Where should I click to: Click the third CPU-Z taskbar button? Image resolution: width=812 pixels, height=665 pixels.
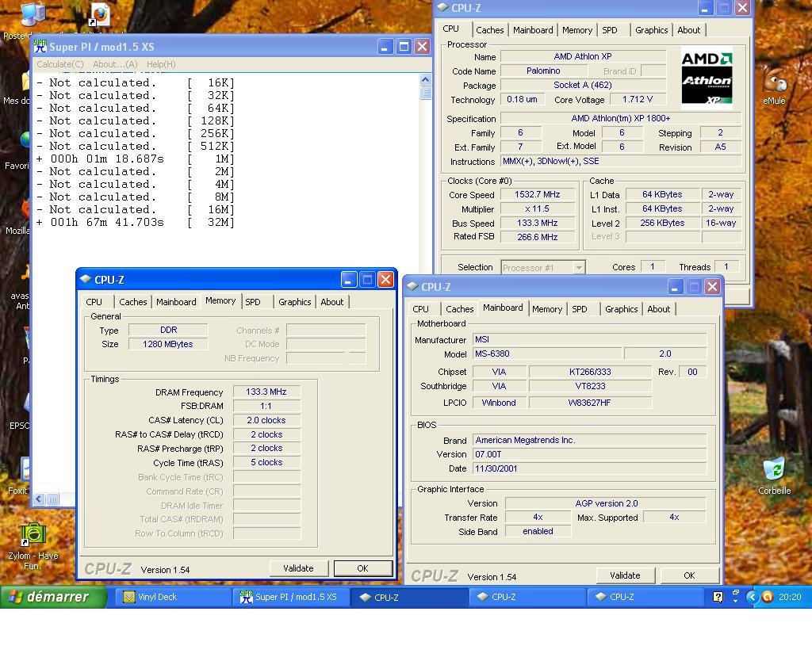pyautogui.click(x=644, y=597)
